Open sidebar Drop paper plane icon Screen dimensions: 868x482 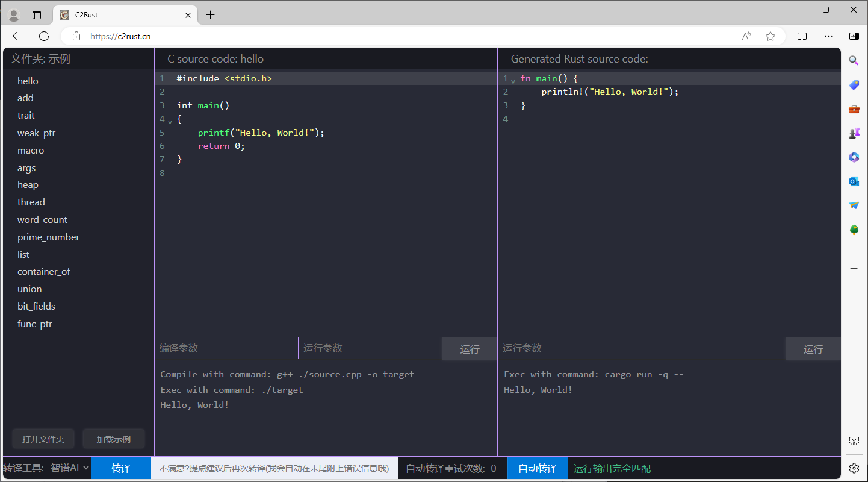pyautogui.click(x=854, y=205)
